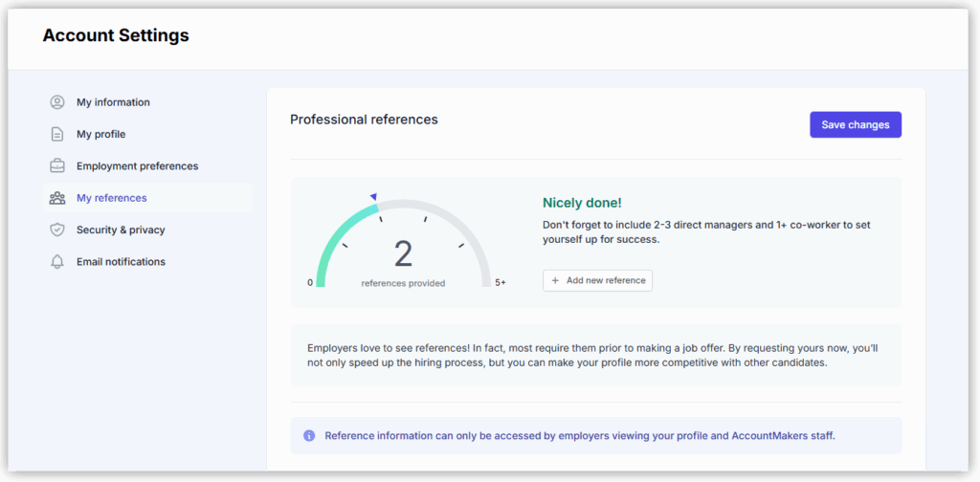Viewport: 980px width, 482px height.
Task: Select the highlighted My references text label
Action: (x=112, y=198)
